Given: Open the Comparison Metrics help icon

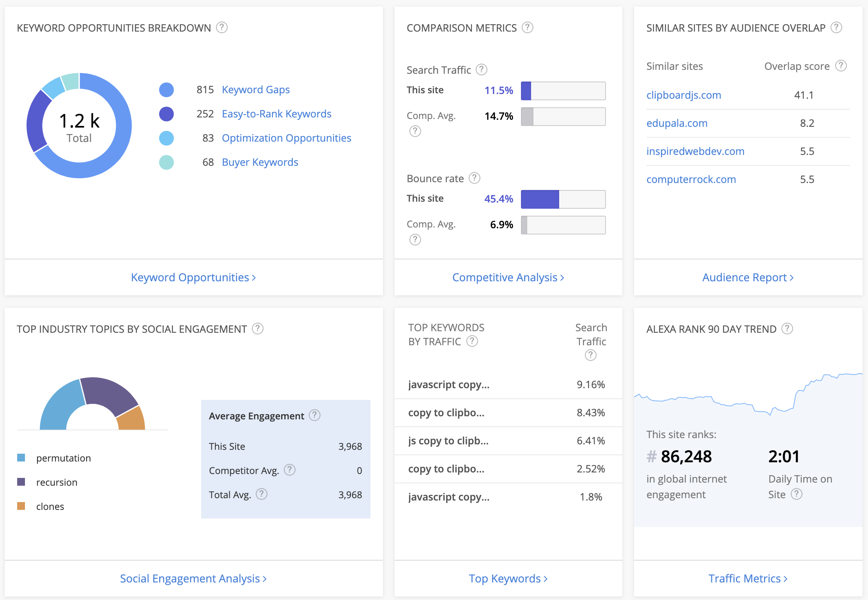Looking at the screenshot, I should [527, 27].
